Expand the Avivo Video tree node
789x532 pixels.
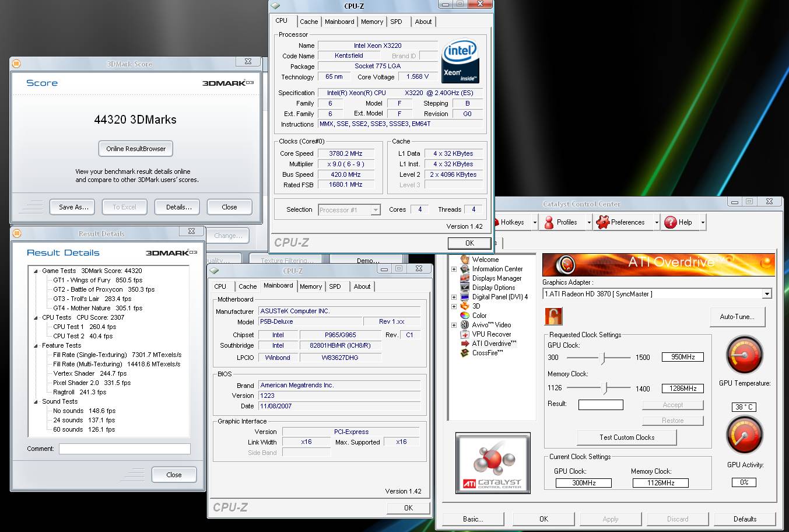pos(454,325)
